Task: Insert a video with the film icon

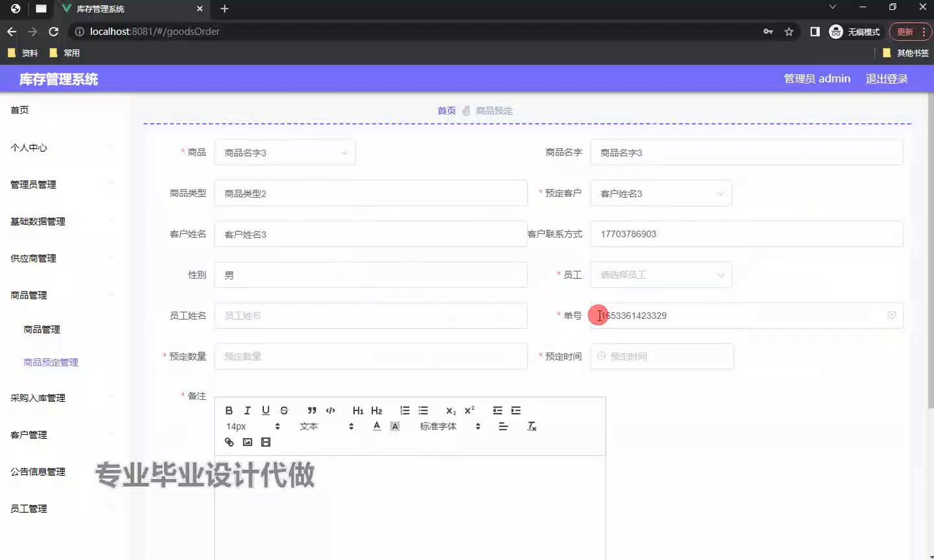Action: point(265,442)
